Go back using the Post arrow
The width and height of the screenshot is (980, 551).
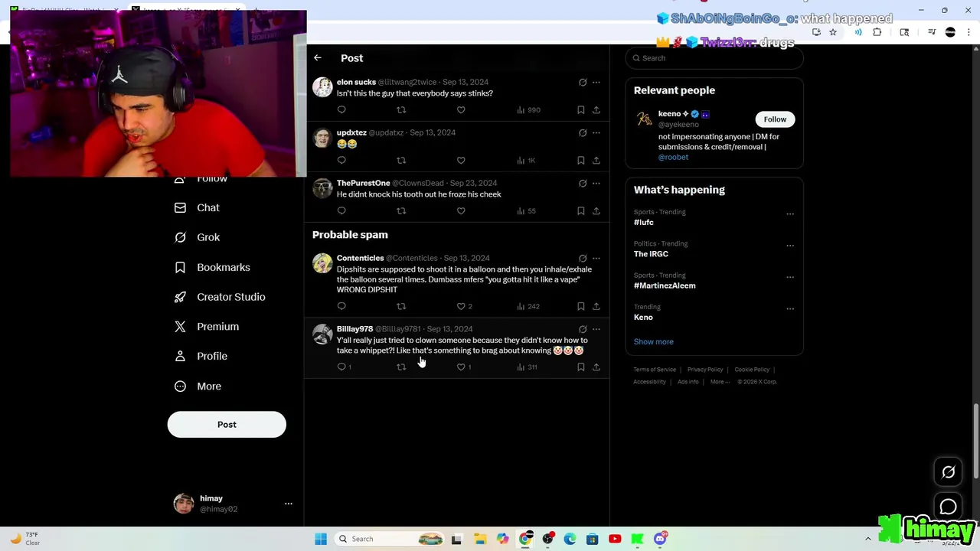pos(318,58)
